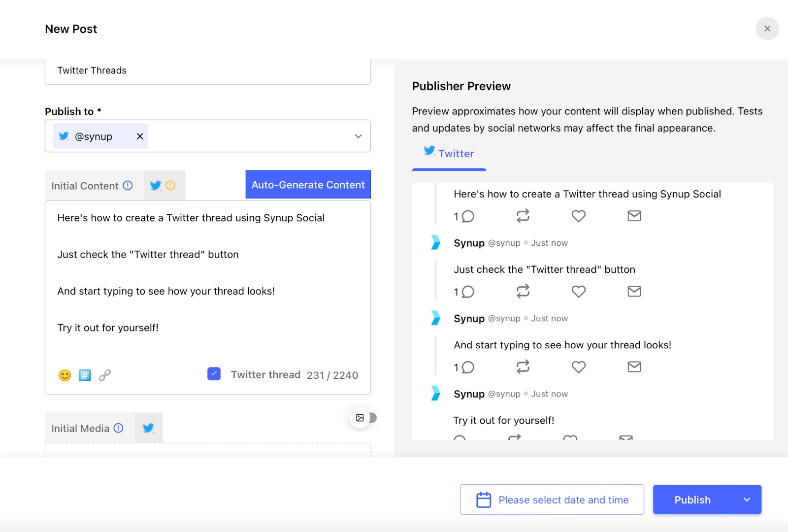The image size is (788, 532).
Task: Click Synup name above "Just check the" tweet
Action: coord(469,243)
